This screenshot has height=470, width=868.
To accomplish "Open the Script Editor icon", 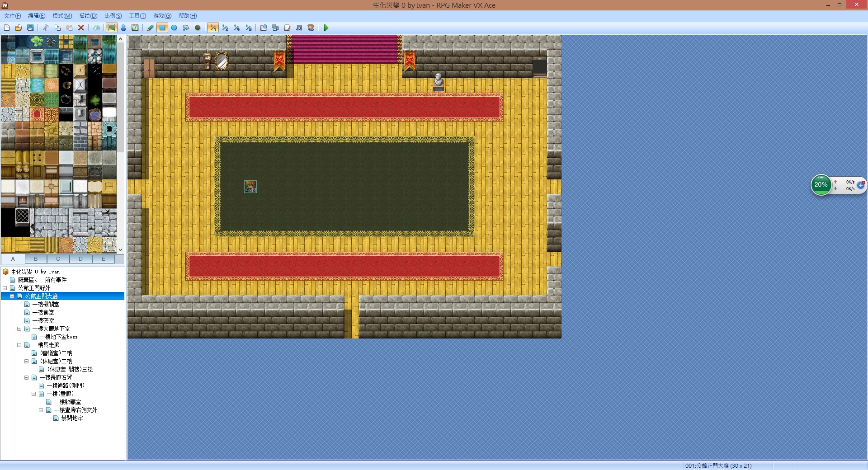I will click(287, 28).
